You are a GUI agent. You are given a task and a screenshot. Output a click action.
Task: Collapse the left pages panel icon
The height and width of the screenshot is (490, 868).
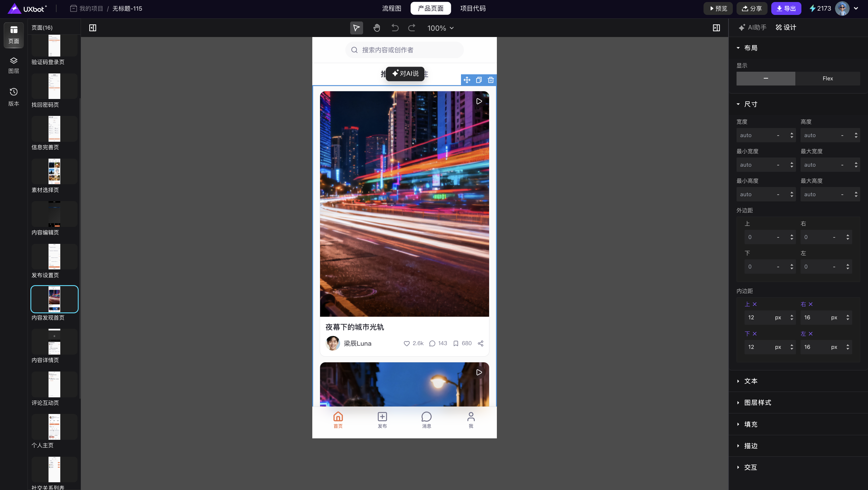pyautogui.click(x=93, y=28)
